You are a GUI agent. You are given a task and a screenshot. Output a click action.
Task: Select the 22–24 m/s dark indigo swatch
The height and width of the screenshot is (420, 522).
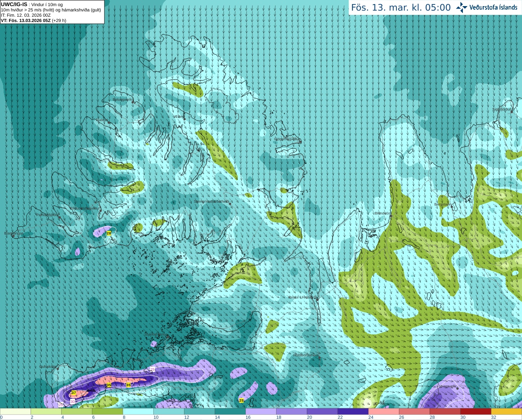(353, 411)
